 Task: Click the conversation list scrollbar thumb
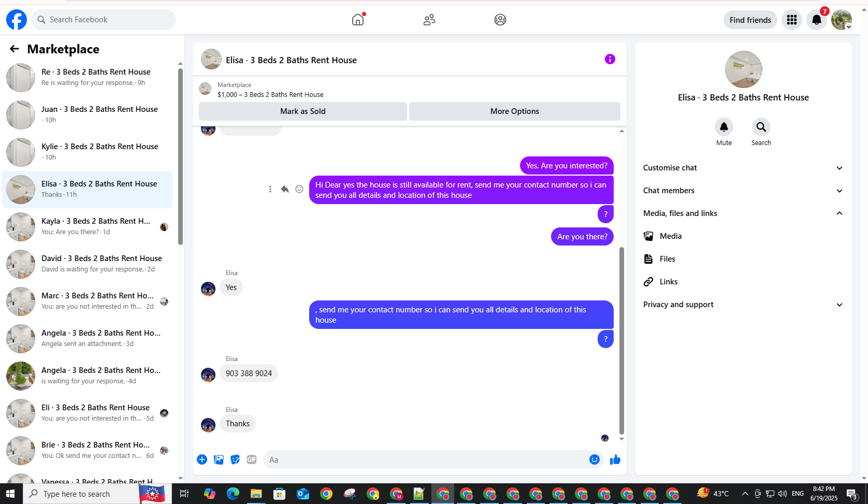(180, 156)
